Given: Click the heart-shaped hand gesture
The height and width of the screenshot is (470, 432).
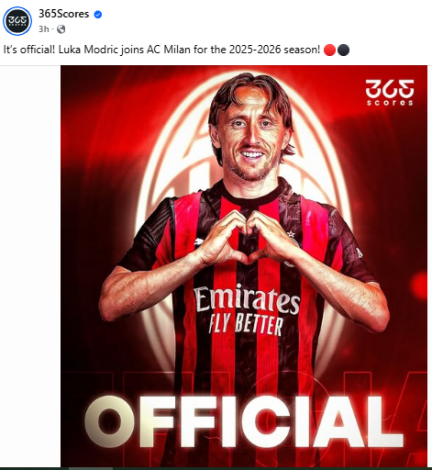Looking at the screenshot, I should pos(248,237).
